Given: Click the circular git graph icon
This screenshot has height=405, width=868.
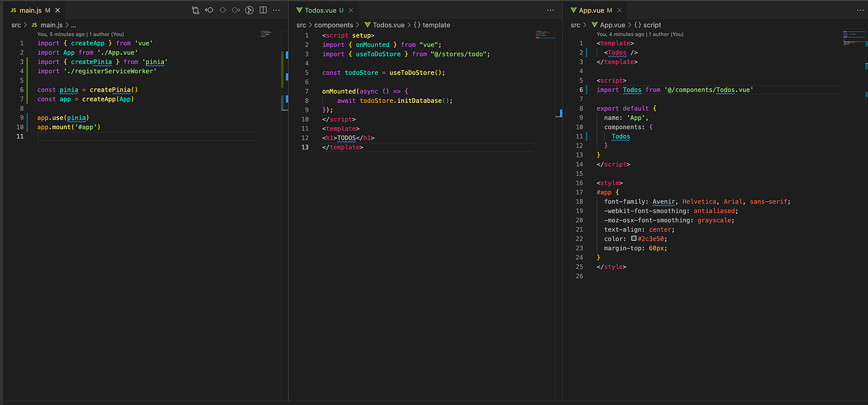Looking at the screenshot, I should coord(249,11).
